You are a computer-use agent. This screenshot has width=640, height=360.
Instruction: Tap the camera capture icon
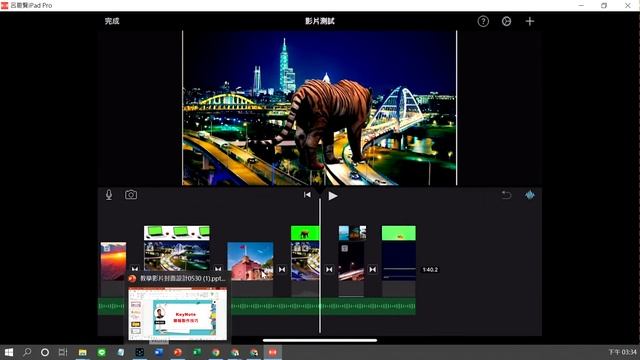tap(131, 195)
